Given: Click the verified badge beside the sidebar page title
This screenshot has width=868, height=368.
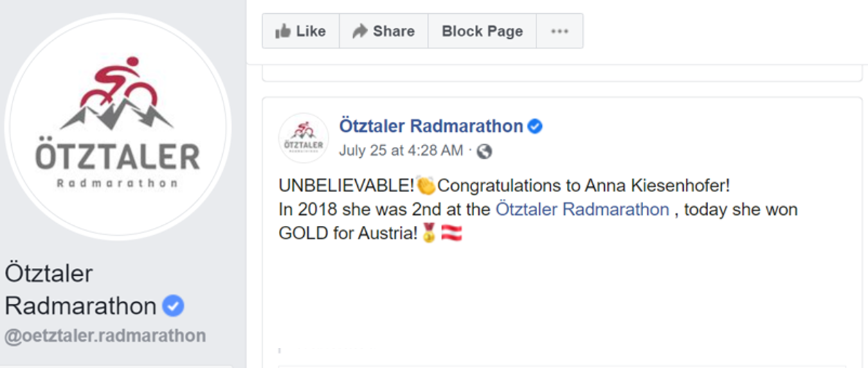Looking at the screenshot, I should click(173, 306).
